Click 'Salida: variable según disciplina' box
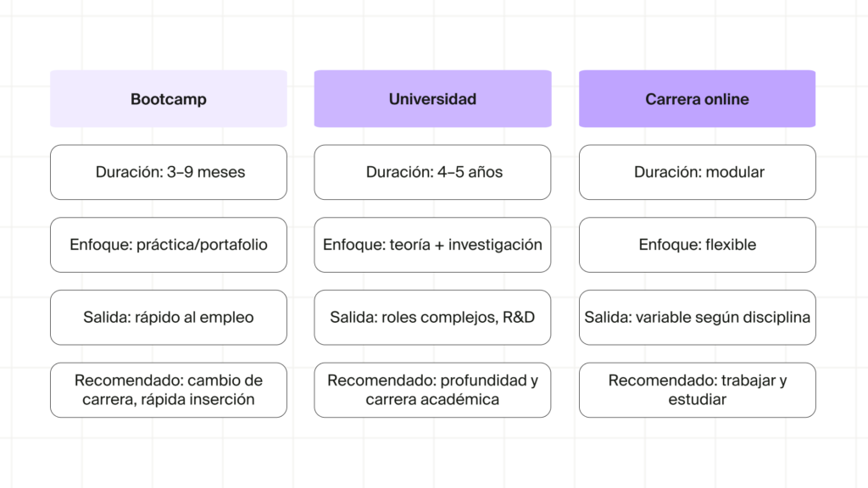The image size is (868, 488). pyautogui.click(x=697, y=318)
